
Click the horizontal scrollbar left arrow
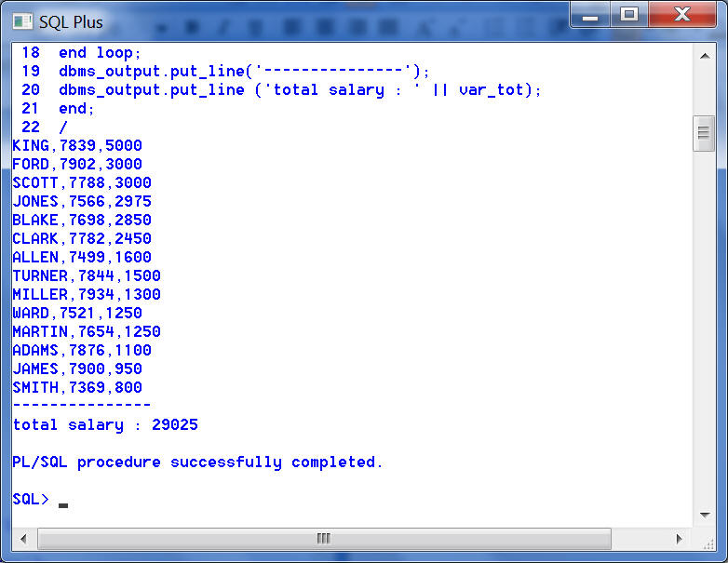point(23,539)
